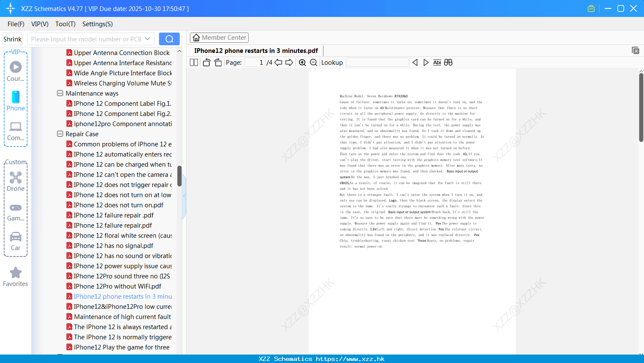Click the Lookup text field
644x363 pixels.
click(x=377, y=62)
